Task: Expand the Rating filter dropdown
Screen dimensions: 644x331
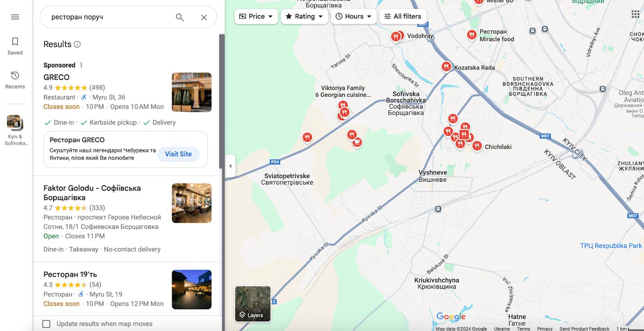Action: (304, 16)
